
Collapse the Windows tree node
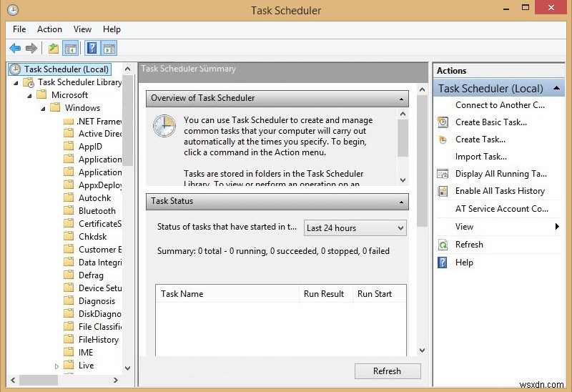click(x=43, y=109)
